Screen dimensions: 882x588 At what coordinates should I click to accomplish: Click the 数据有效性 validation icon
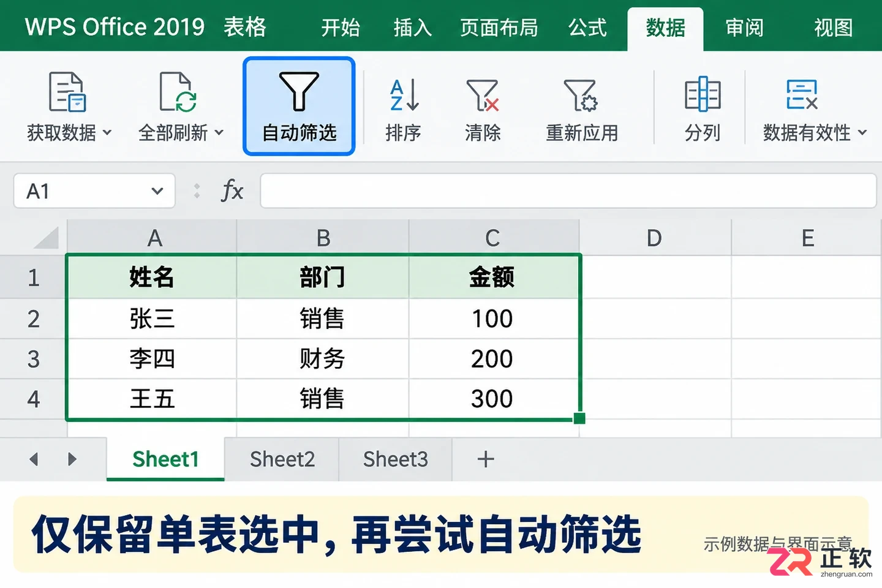tap(802, 94)
